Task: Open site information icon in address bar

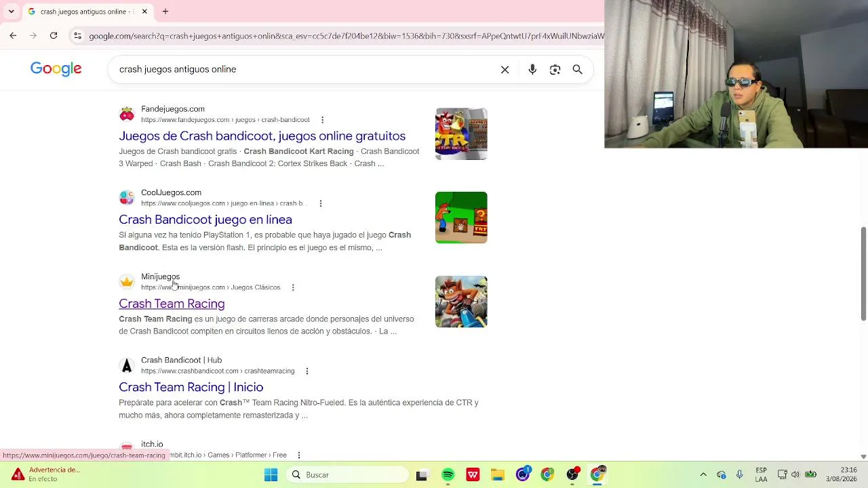Action: click(78, 36)
